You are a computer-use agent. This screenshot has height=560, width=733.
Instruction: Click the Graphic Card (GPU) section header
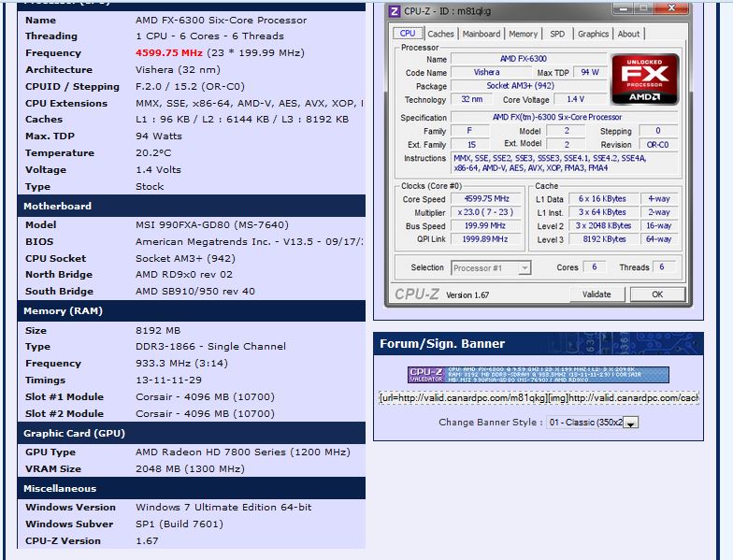coord(191,434)
